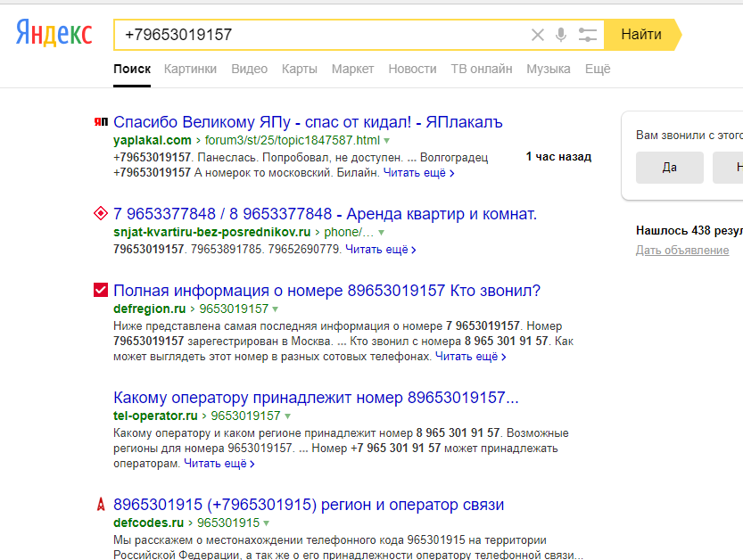743x560 pixels.
Task: Open the Маркет tab
Action: (x=352, y=70)
